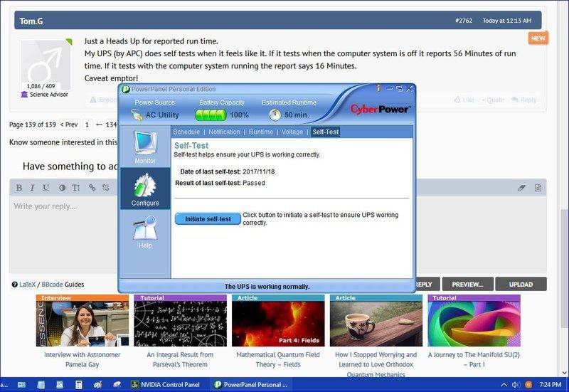The height and width of the screenshot is (392, 569).
Task: Open Pamela Gay interview thumbnail
Action: coord(83,320)
